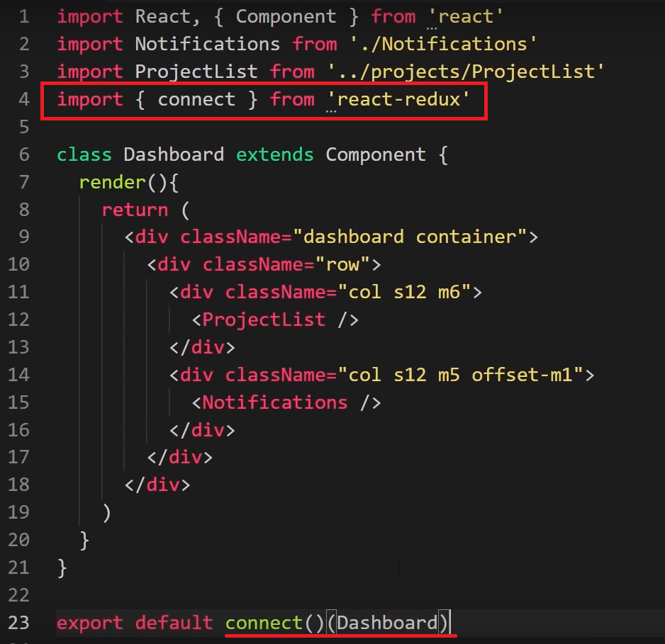Click the closing brace on line 21
Screen dimensions: 665x644
coord(62,567)
